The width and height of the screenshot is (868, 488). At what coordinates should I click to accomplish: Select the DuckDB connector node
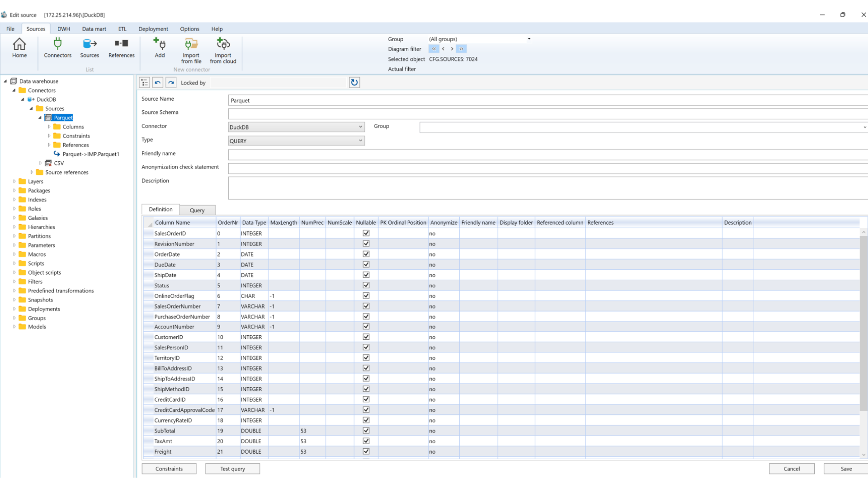pyautogui.click(x=46, y=99)
